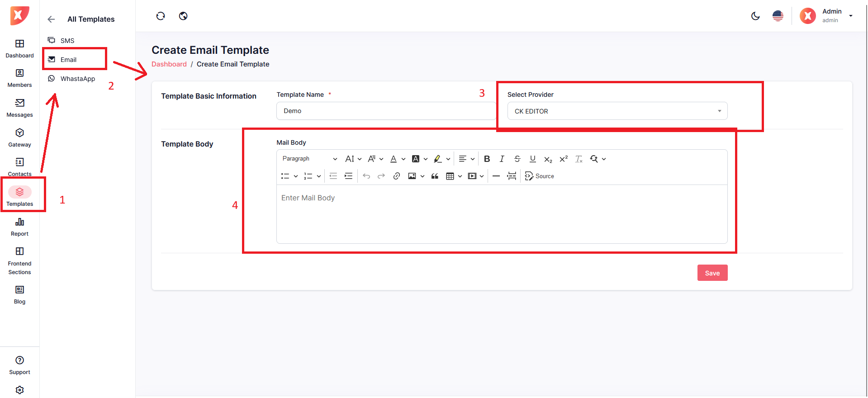Toggle Source editing mode
The height and width of the screenshot is (398, 868).
click(539, 176)
